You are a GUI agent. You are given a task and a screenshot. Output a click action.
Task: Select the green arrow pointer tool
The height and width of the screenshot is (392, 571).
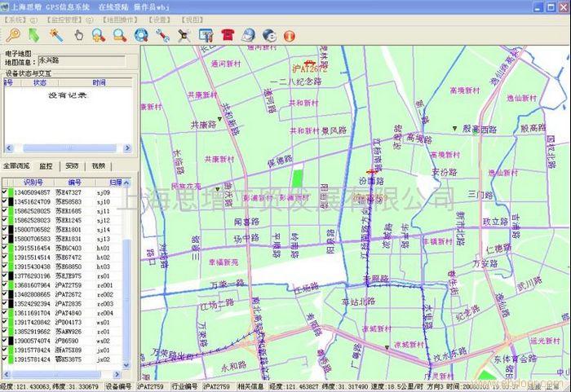coord(34,35)
